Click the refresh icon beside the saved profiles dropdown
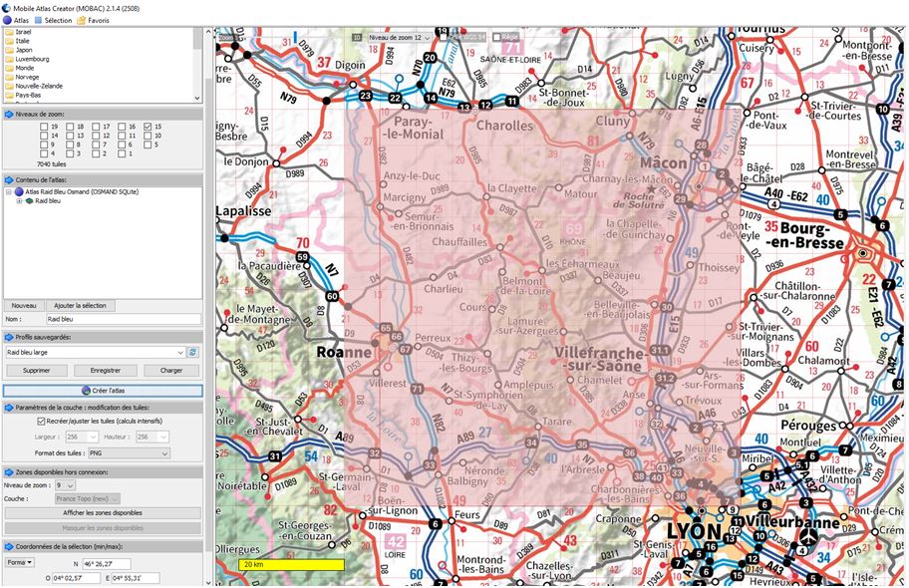This screenshot has height=588, width=909. point(193,353)
